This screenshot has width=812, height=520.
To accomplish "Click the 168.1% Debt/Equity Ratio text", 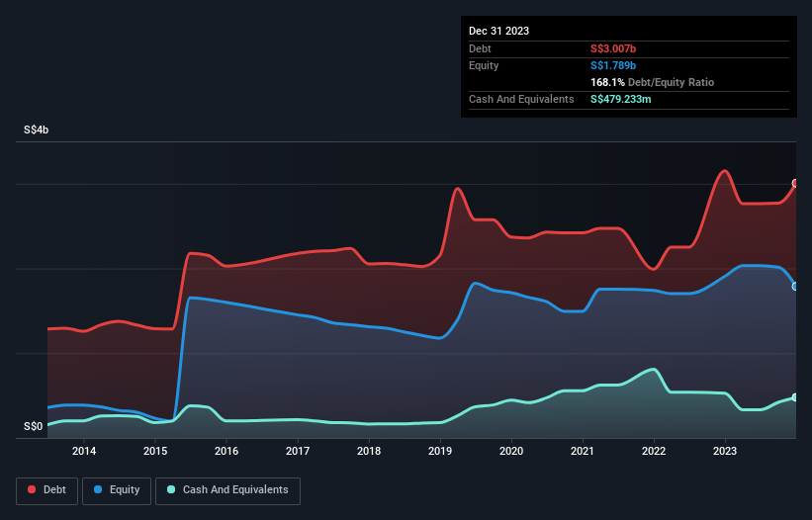I will [652, 82].
